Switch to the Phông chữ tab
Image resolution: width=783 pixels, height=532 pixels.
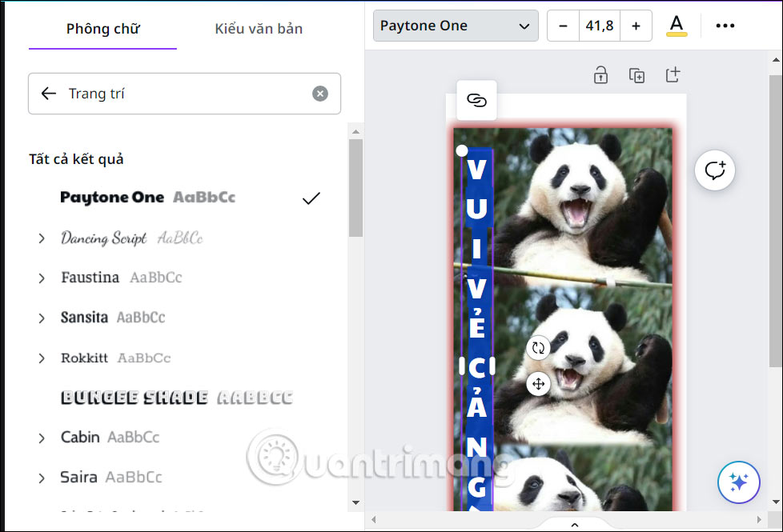102,28
